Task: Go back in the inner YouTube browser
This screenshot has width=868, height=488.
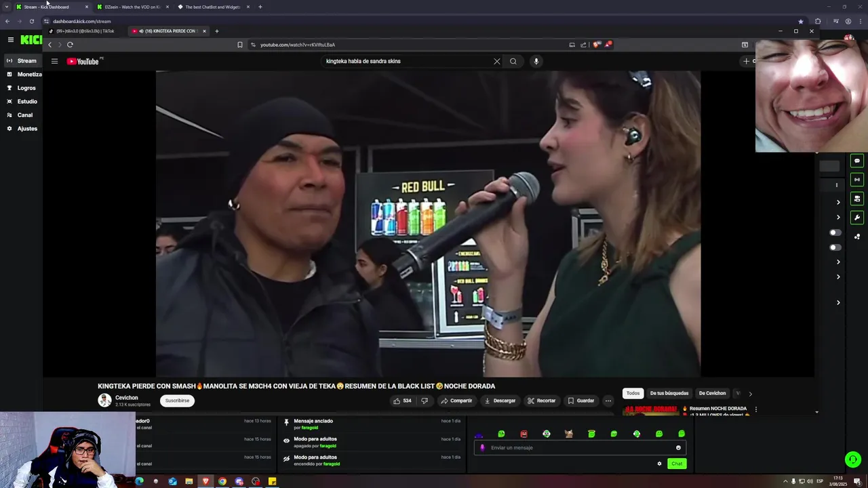Action: 50,45
